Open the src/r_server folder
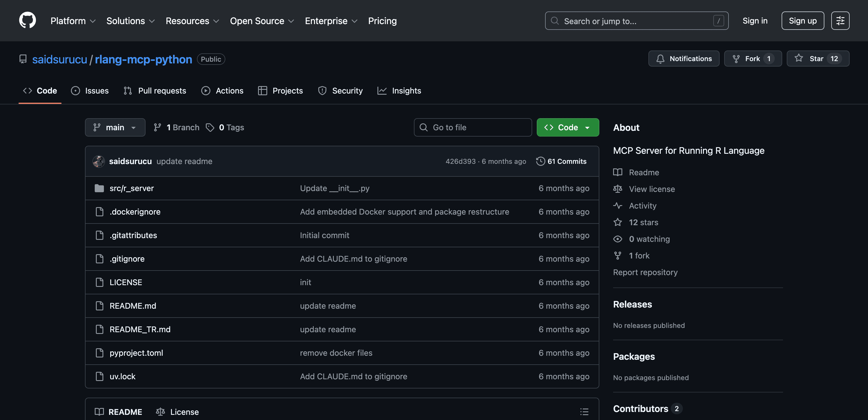This screenshot has height=420, width=868. [131, 188]
